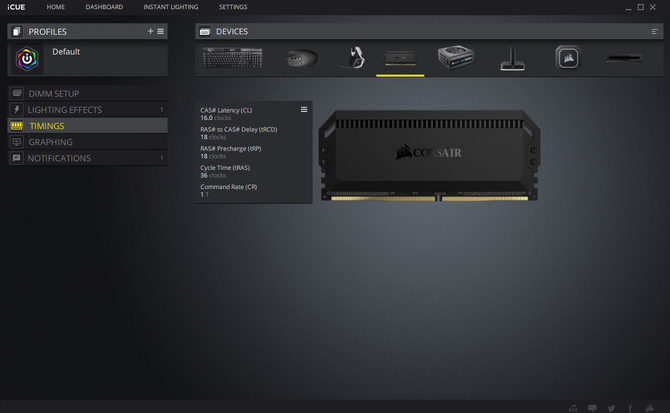
Task: Select the headset device icon
Action: coord(354,58)
